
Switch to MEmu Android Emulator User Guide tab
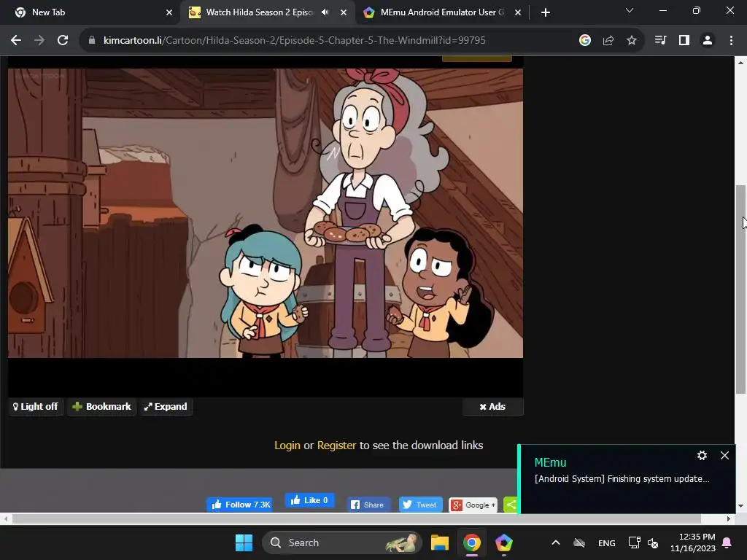443,12
